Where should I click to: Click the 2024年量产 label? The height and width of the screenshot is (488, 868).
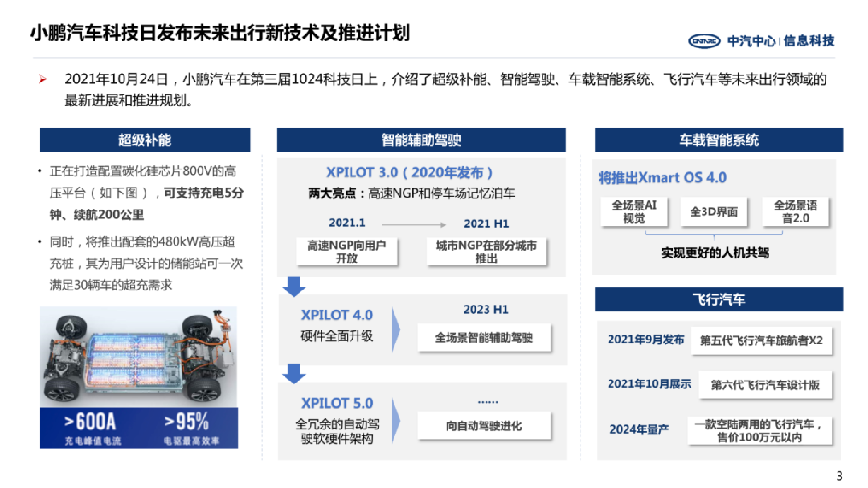point(639,429)
